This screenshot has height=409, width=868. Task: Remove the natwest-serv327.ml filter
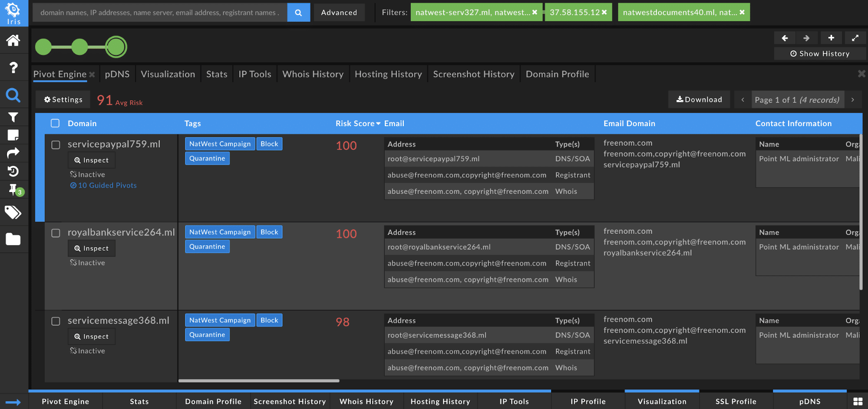pyautogui.click(x=535, y=13)
